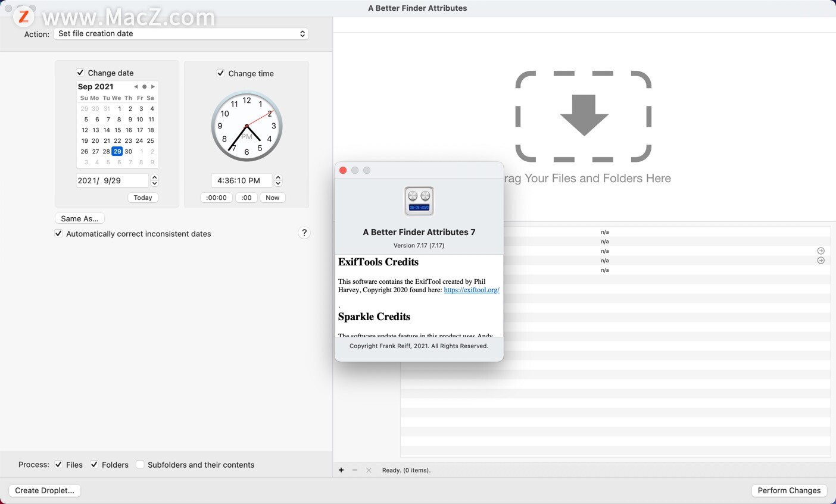Open the Action dropdown 'Set file creation date'
The width and height of the screenshot is (836, 504).
181,34
